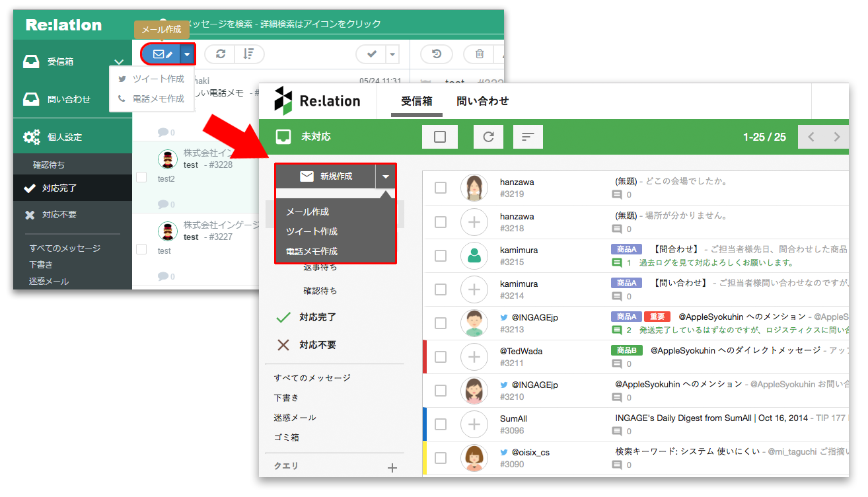Viewport: 868px width, 497px height.
Task: Go to previous page arrow
Action: point(811,137)
